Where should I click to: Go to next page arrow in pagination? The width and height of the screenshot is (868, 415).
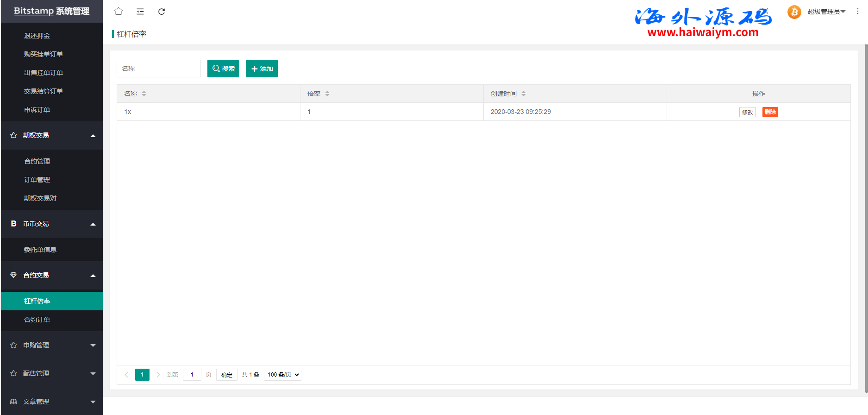click(158, 375)
